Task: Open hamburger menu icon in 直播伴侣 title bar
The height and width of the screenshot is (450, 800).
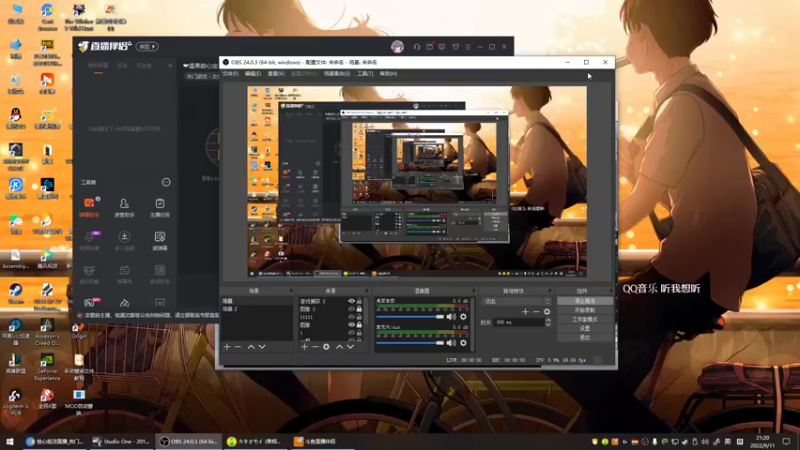Action: pyautogui.click(x=468, y=47)
